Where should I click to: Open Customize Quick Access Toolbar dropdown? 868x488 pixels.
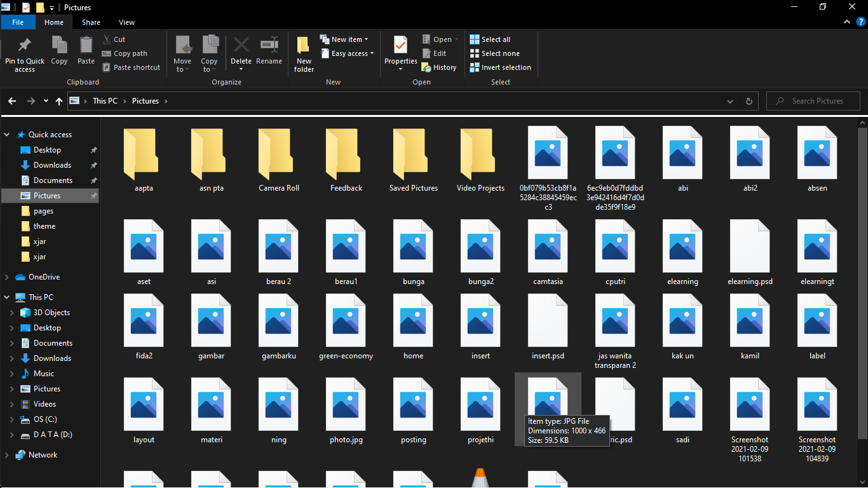[x=51, y=8]
